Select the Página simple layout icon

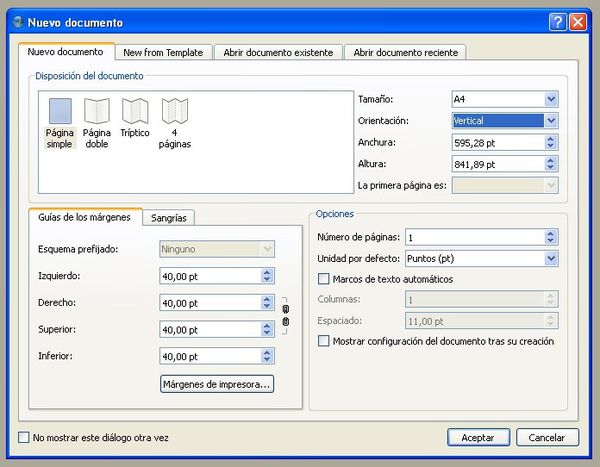60,111
